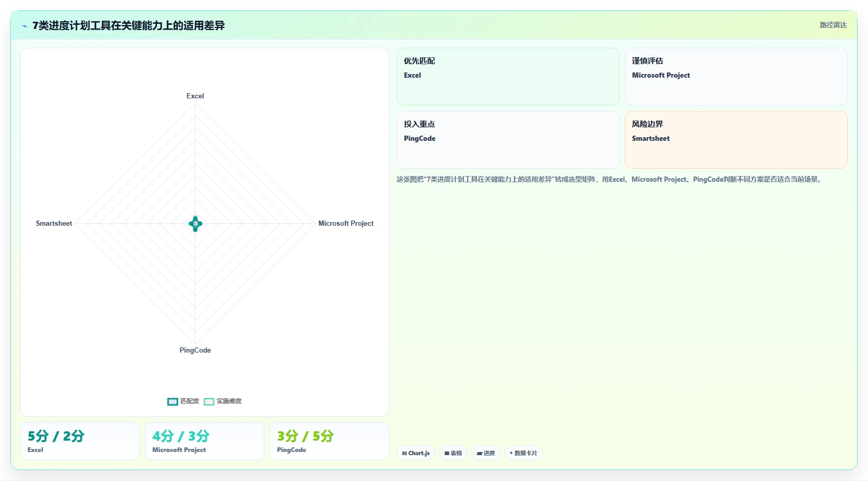This screenshot has width=868, height=481.
Task: Click the 3分 / 5分 score value
Action: pos(305,436)
